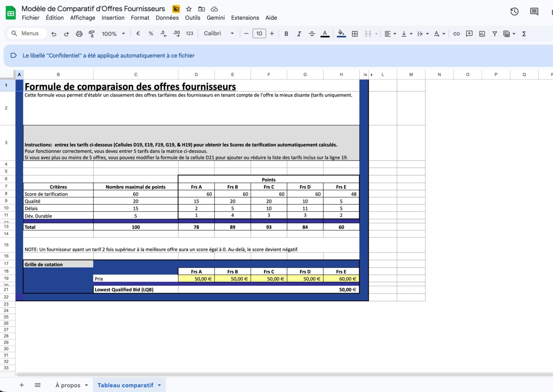Viewport: 553px width, 392px height.
Task: Create a filter
Action: pyautogui.click(x=495, y=34)
